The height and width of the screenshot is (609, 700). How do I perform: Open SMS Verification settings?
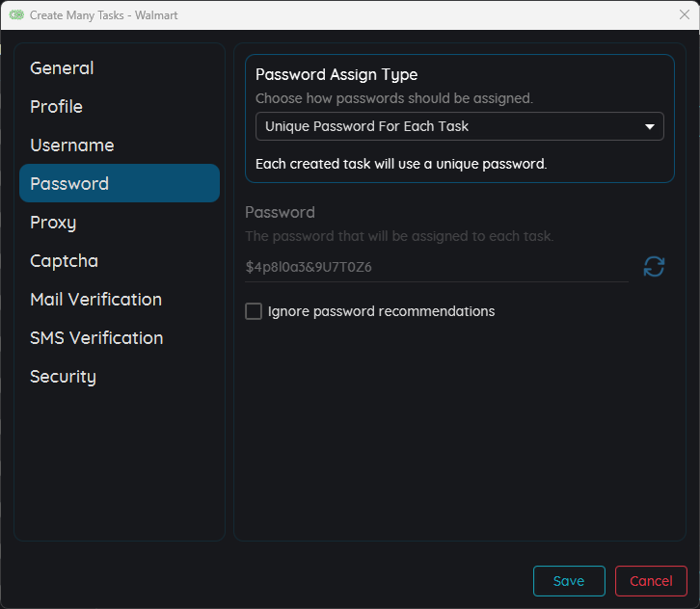pos(96,338)
